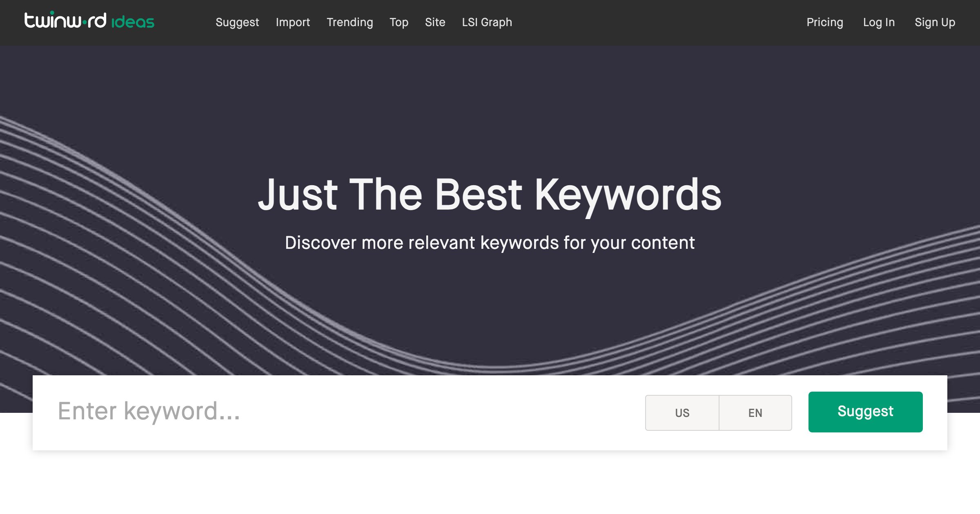This screenshot has height=514, width=980.
Task: Click the Twinword Ideas logo
Action: (89, 21)
